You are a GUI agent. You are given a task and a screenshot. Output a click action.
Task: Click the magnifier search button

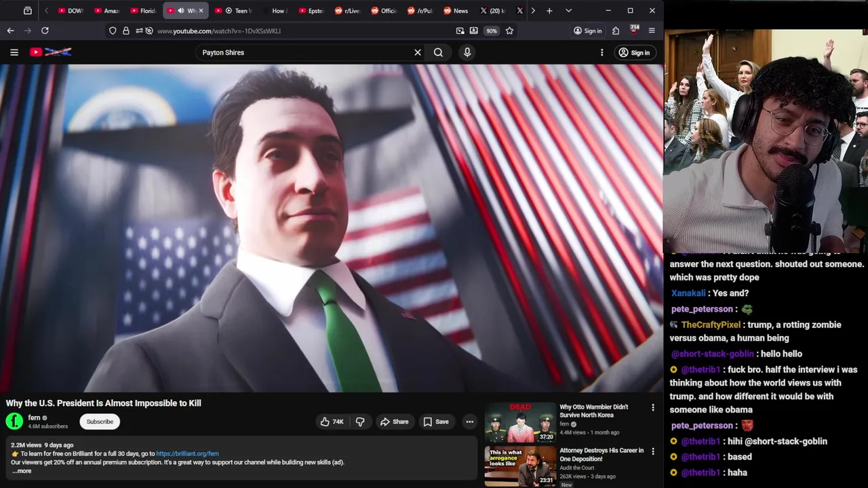[x=439, y=52]
